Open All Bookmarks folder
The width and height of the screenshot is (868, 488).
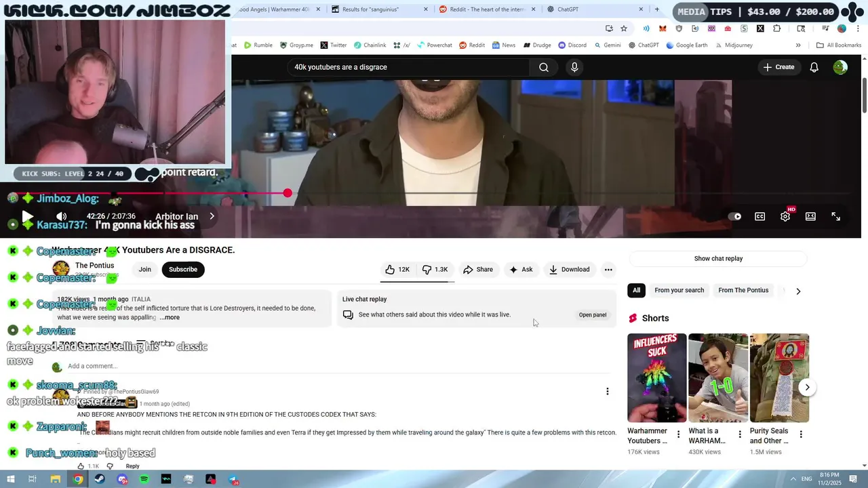pyautogui.click(x=839, y=45)
